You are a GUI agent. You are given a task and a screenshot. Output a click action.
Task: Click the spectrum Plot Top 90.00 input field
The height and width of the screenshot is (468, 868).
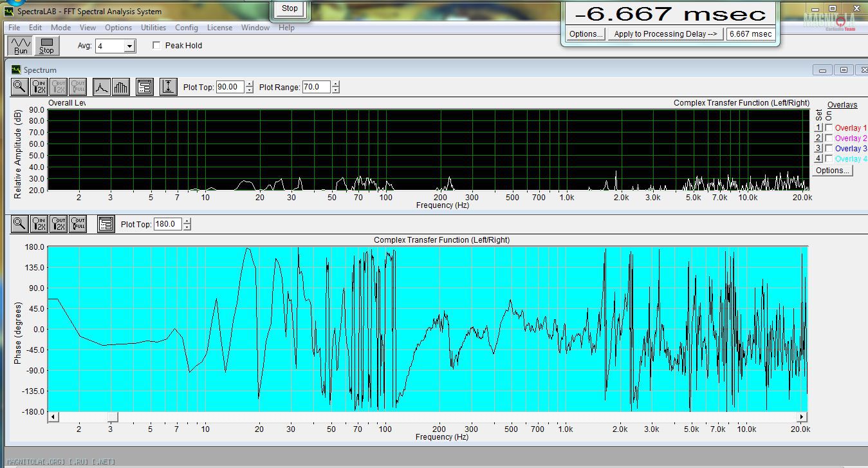click(230, 87)
